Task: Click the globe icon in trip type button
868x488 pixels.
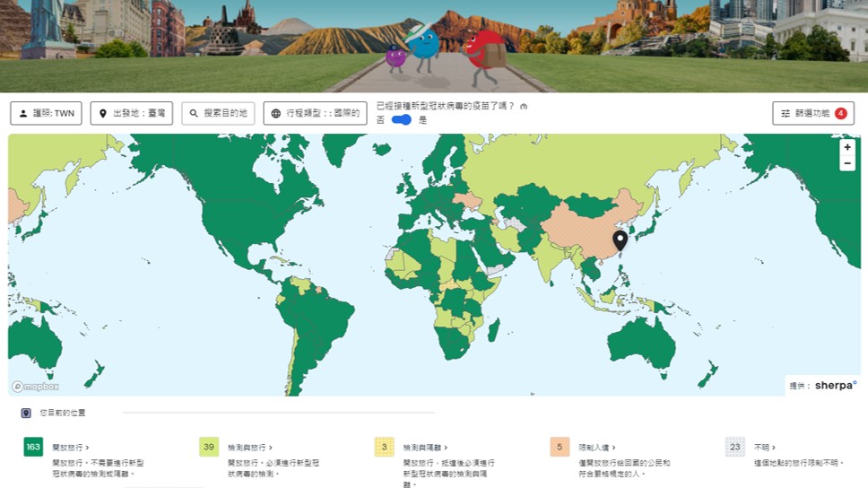Action: [275, 113]
